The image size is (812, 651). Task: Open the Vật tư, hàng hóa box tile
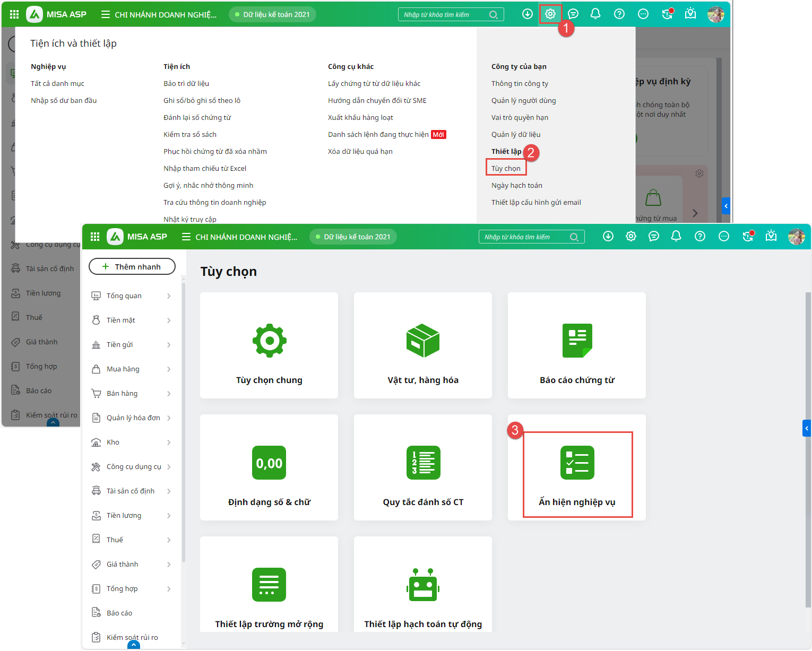[422, 345]
